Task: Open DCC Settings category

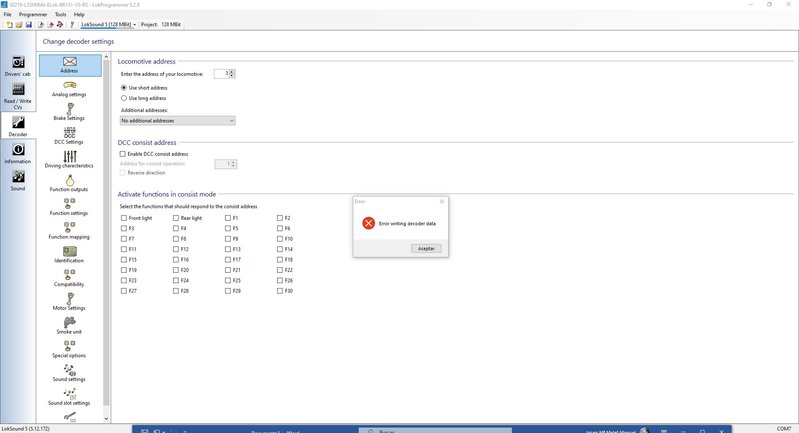Action: coord(69,136)
